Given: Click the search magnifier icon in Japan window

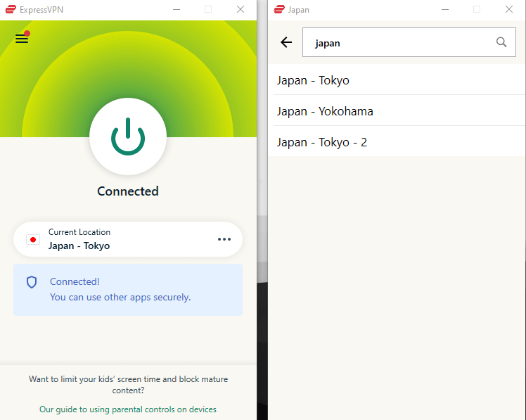Looking at the screenshot, I should point(501,42).
